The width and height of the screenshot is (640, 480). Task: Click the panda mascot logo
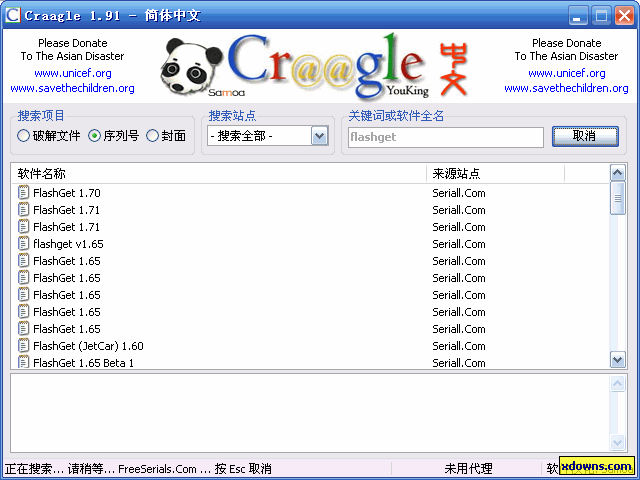(x=190, y=66)
